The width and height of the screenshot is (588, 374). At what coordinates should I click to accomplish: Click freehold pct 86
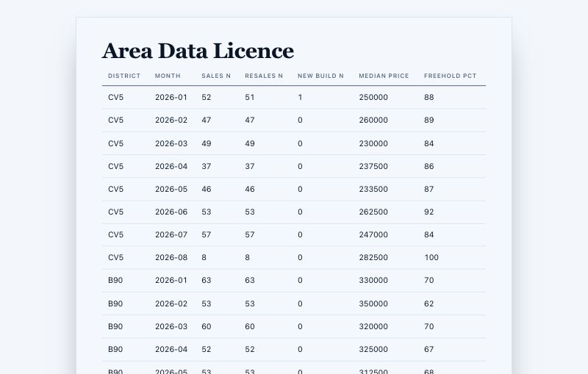429,166
